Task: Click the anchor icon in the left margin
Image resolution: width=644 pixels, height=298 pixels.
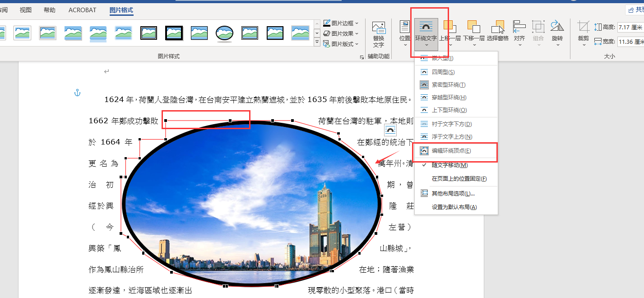Action: pos(77,93)
